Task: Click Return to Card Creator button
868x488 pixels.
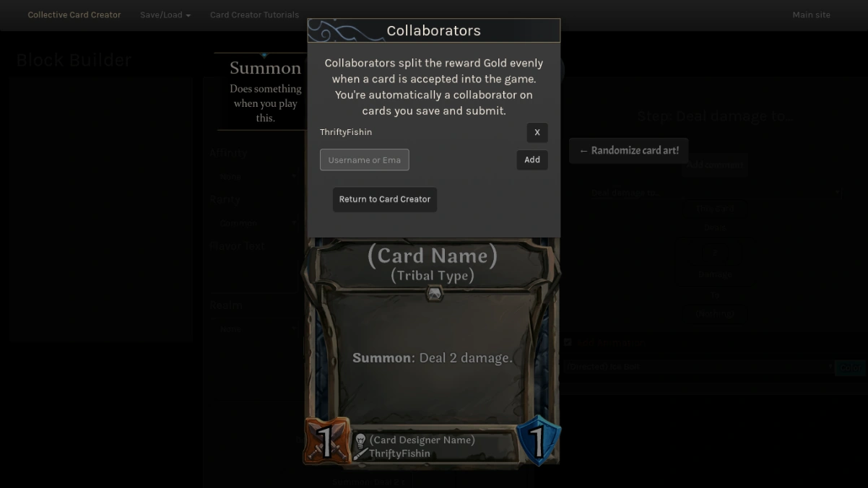Action: pyautogui.click(x=385, y=199)
